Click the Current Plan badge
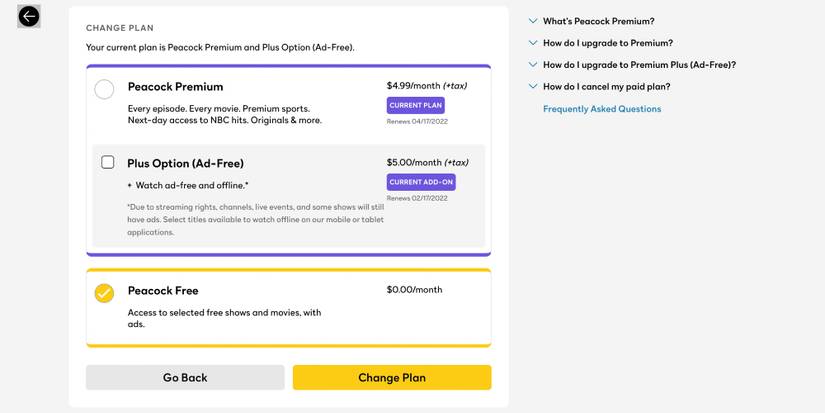The width and height of the screenshot is (825, 413). [x=415, y=105]
